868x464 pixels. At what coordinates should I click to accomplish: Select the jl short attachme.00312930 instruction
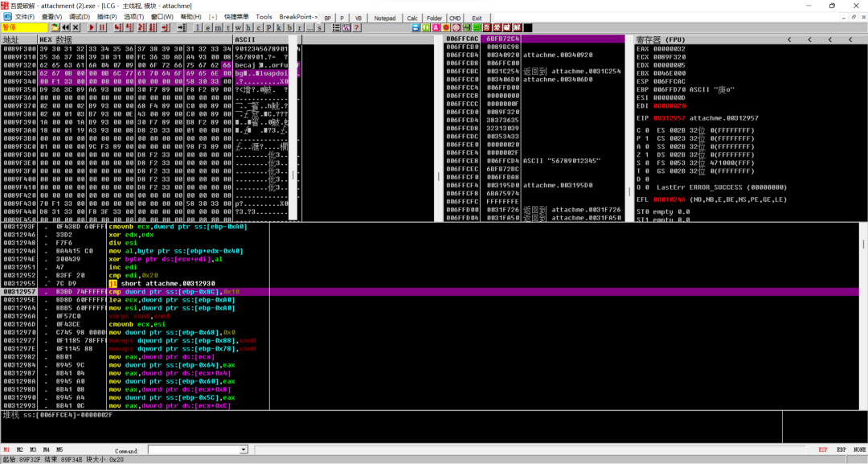pyautogui.click(x=162, y=284)
